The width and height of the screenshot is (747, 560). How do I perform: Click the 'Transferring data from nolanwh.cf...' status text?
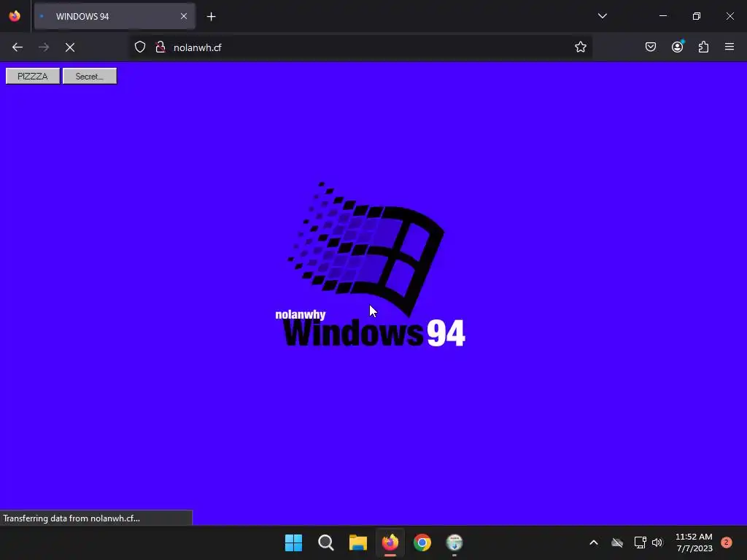click(x=71, y=518)
